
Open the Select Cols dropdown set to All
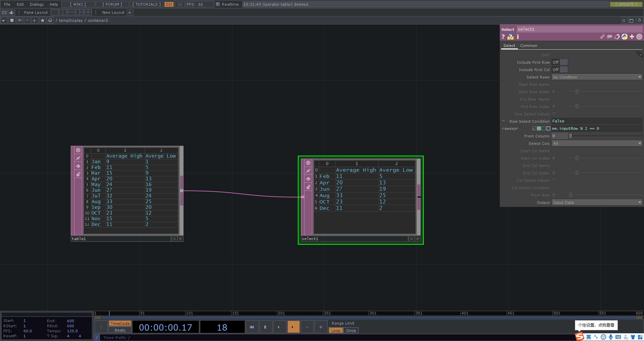[x=597, y=143]
